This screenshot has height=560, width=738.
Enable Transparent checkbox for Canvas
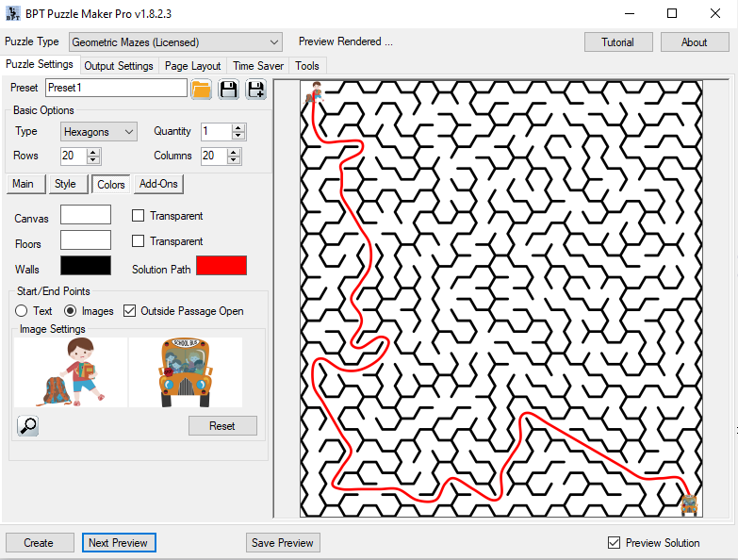tap(139, 216)
